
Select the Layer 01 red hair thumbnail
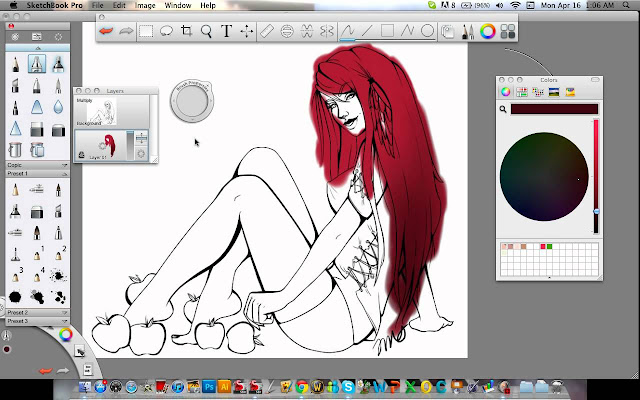click(x=109, y=145)
